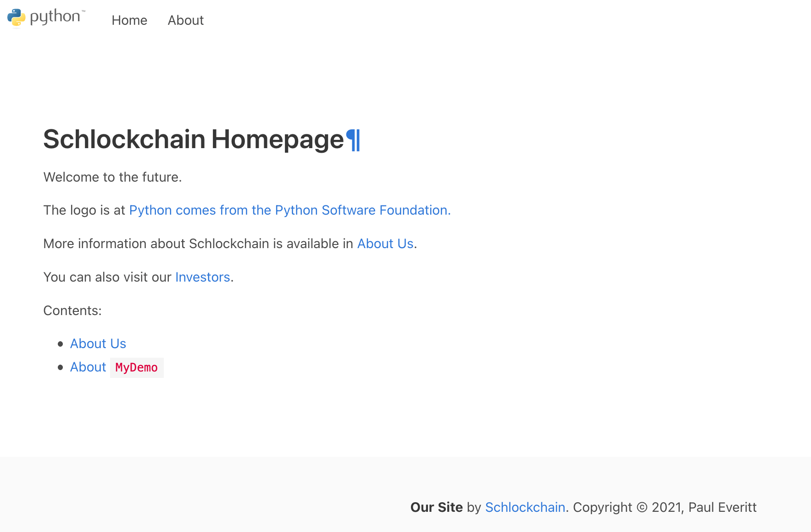Viewport: 811px width, 532px height.
Task: Visit the Investors link
Action: [x=202, y=277]
